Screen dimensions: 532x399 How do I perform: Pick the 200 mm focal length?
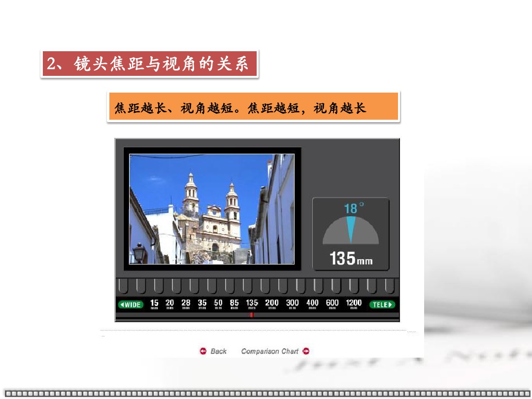(272, 304)
